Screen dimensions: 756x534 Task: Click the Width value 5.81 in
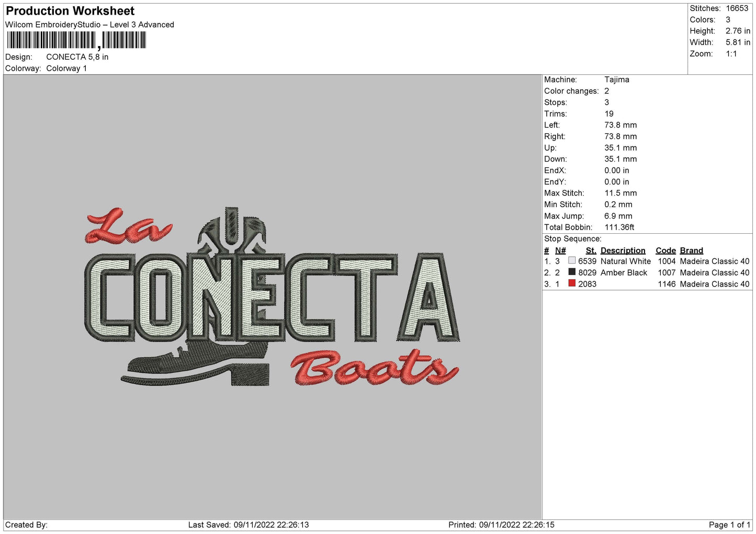(738, 42)
